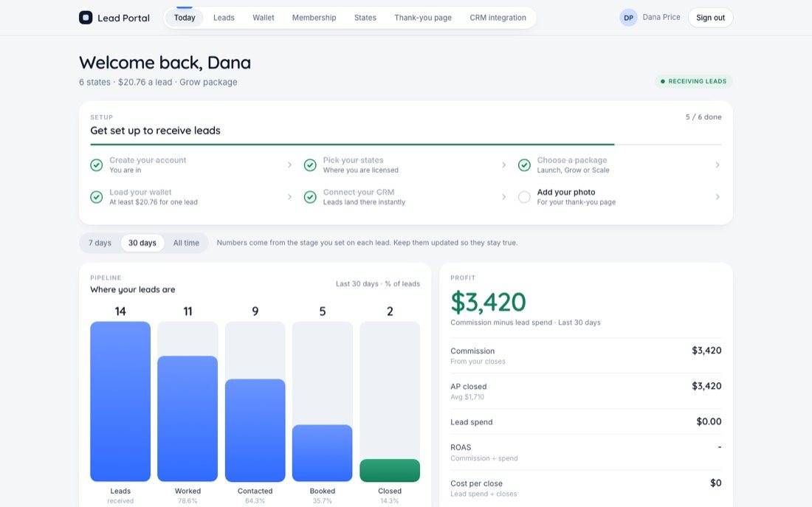This screenshot has width=812, height=507.
Task: Open the Add your photo setup step
Action: click(619, 197)
